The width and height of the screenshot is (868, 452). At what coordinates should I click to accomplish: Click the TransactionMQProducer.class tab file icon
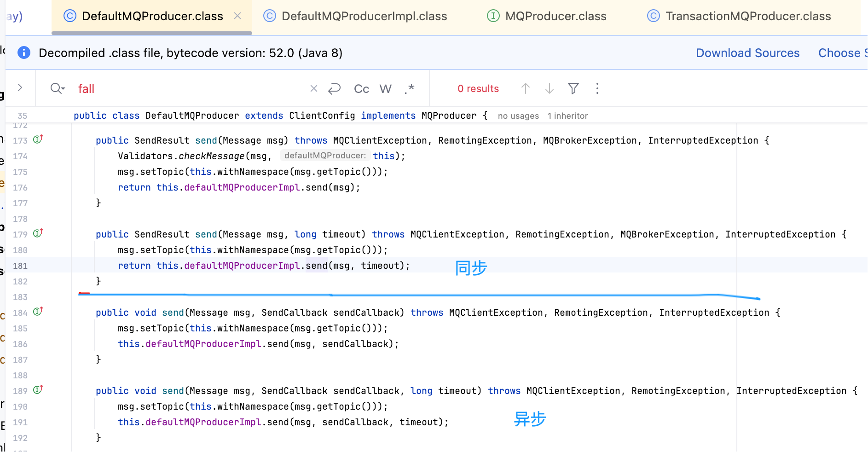coord(653,16)
